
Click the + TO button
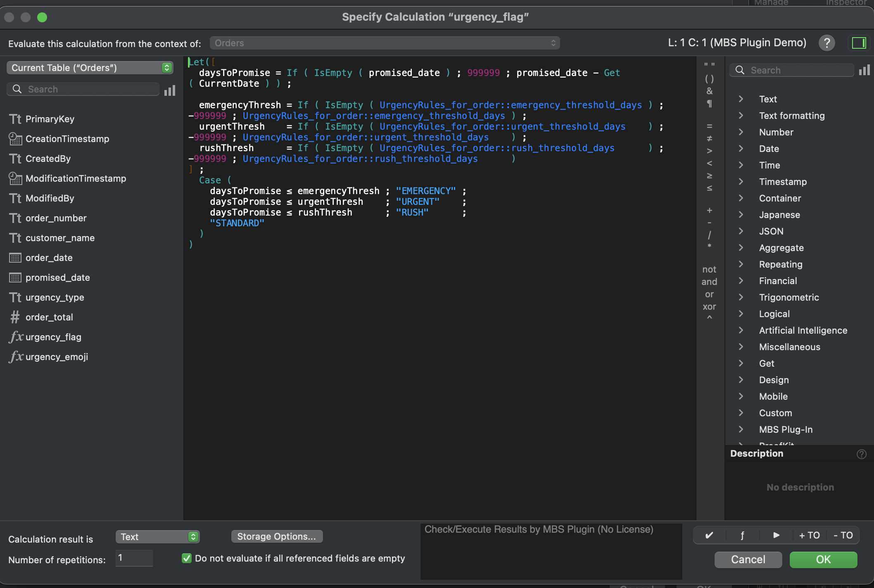(809, 535)
